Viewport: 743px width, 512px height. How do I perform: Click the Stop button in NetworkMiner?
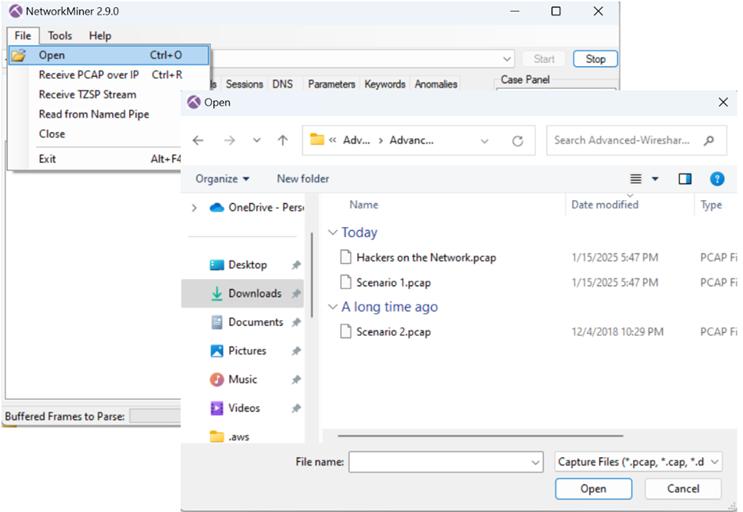point(595,59)
